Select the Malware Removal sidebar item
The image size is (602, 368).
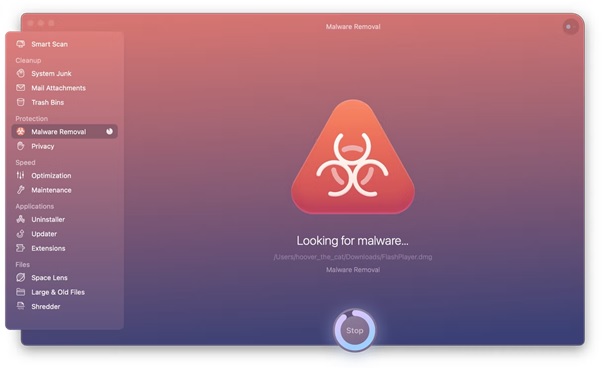[x=64, y=131]
